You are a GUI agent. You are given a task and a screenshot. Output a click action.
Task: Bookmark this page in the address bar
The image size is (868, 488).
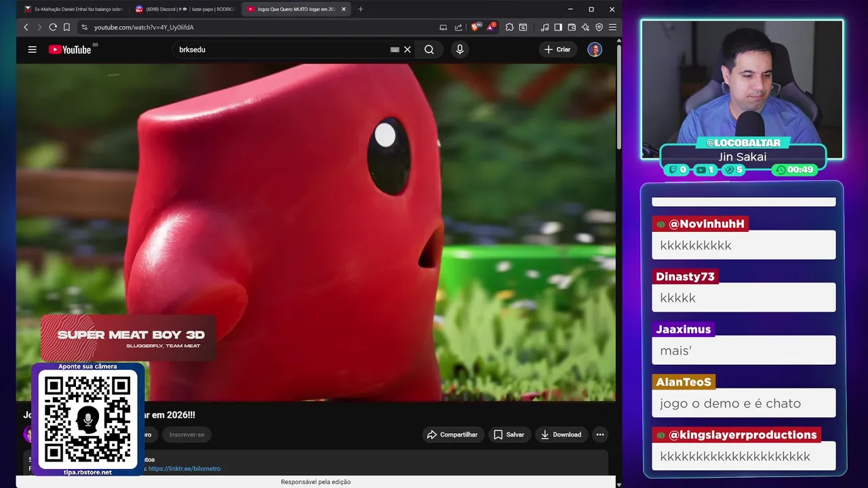pyautogui.click(x=66, y=27)
